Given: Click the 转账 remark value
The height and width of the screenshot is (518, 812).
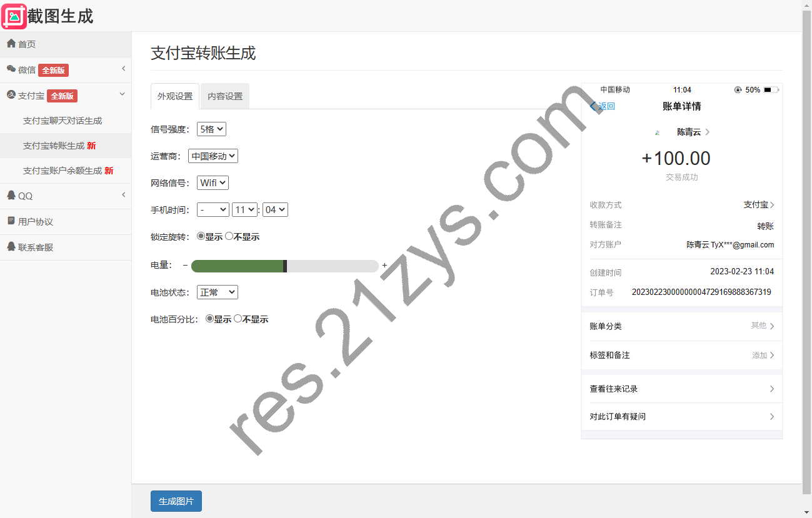Looking at the screenshot, I should 766,226.
